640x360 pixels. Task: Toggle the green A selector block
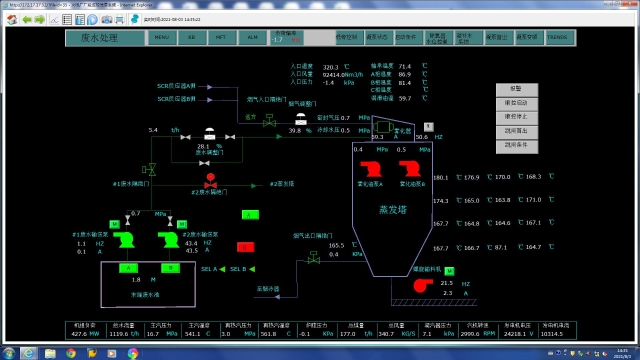(250, 215)
